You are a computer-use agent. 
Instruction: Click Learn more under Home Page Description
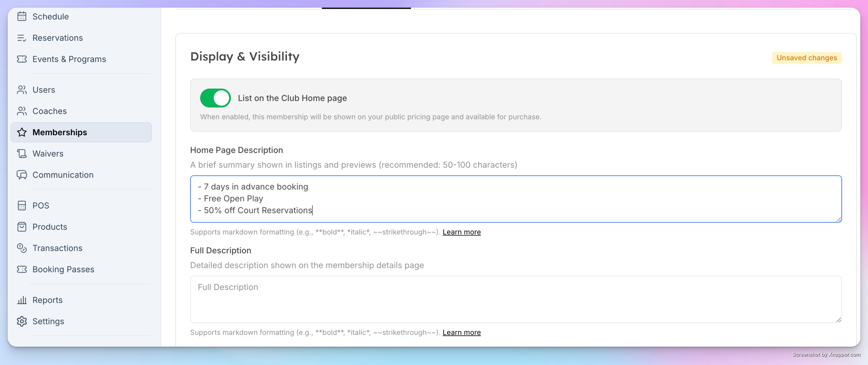[x=461, y=232]
